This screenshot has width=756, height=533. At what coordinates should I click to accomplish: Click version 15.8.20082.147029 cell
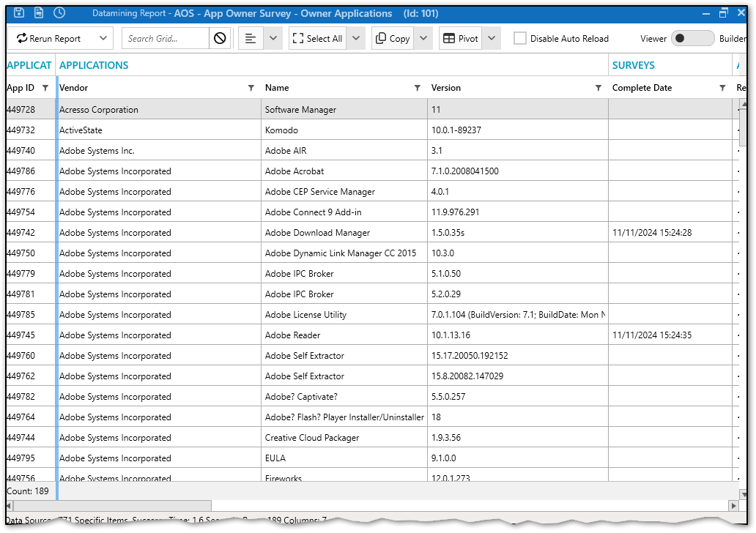(517, 376)
